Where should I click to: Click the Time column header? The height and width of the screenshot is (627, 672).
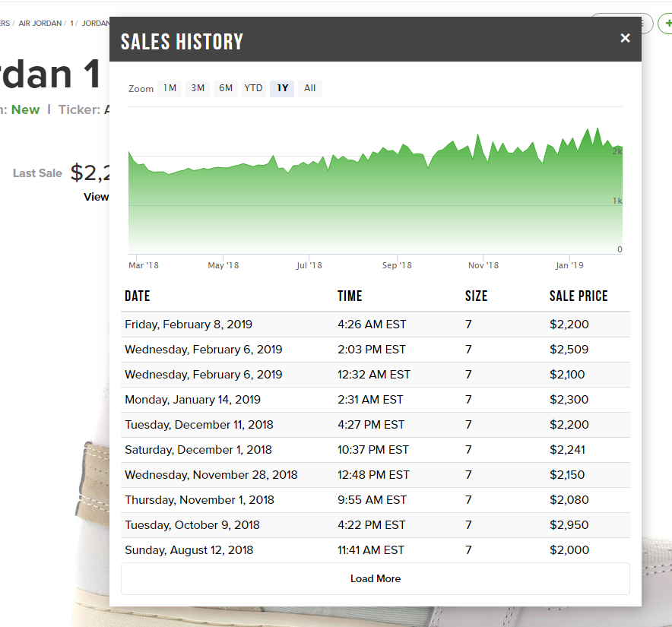click(x=350, y=296)
